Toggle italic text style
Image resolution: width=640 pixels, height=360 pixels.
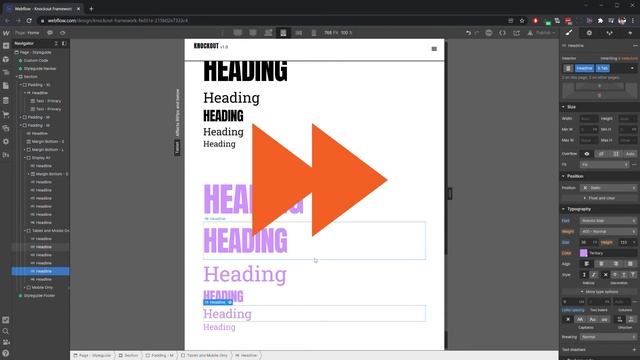click(x=594, y=275)
